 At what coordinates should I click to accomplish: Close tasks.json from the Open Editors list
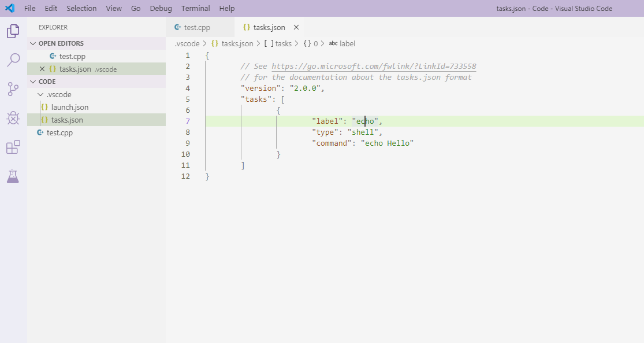click(x=42, y=69)
